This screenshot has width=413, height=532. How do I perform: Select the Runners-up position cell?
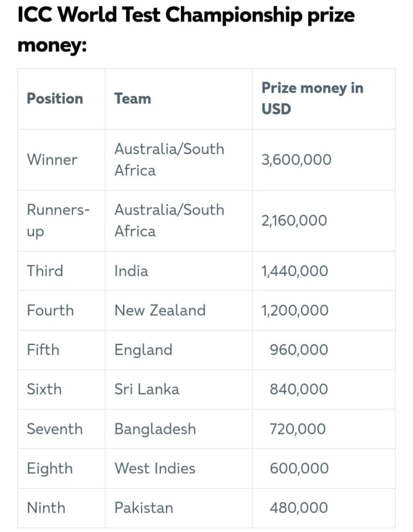coord(58,221)
